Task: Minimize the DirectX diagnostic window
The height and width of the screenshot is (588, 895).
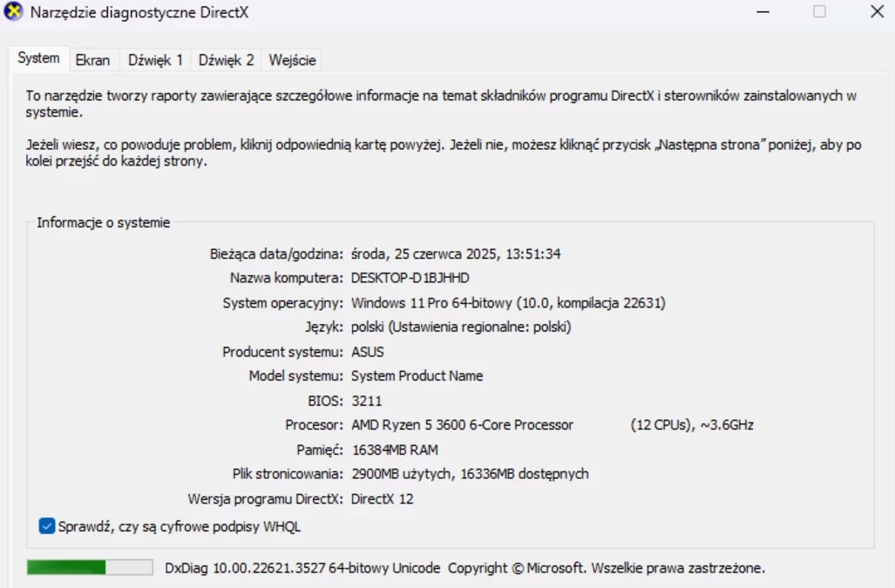Action: [763, 12]
